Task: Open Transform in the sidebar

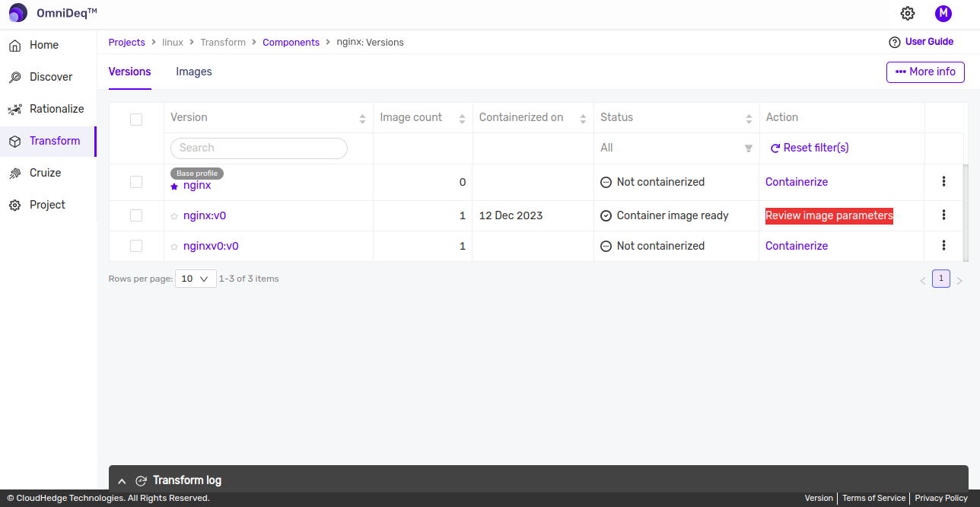Action: pos(49,141)
